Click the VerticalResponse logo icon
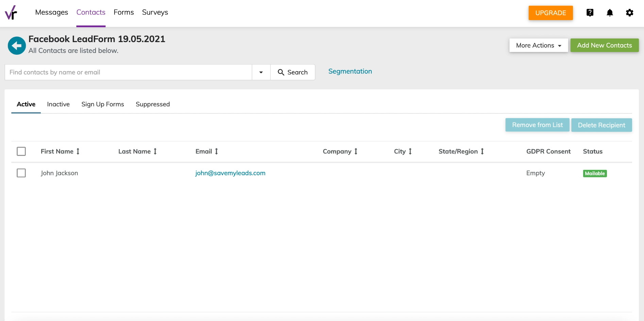Image resolution: width=644 pixels, height=321 pixels. tap(11, 13)
